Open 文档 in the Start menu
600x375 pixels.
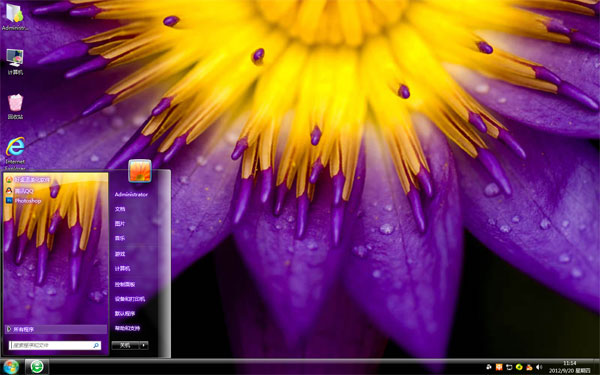pos(120,209)
